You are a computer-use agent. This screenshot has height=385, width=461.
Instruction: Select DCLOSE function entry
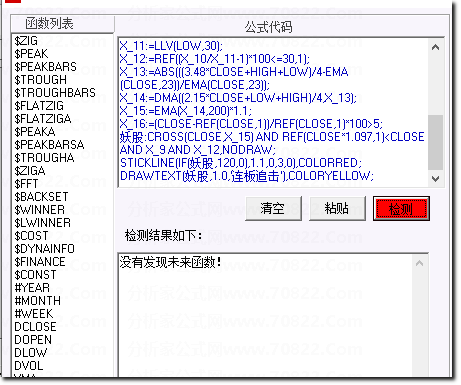[x=35, y=327]
